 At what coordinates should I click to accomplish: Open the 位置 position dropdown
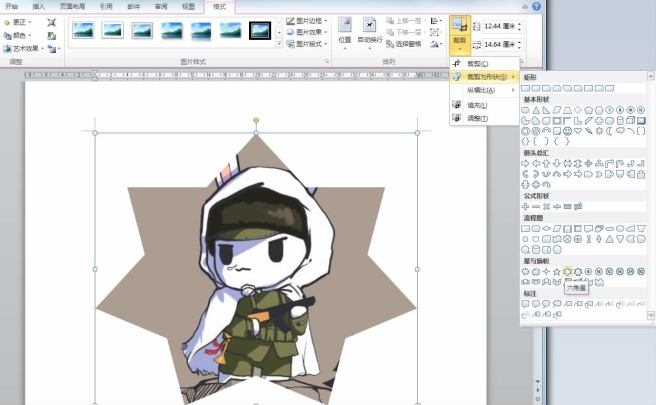click(x=345, y=33)
